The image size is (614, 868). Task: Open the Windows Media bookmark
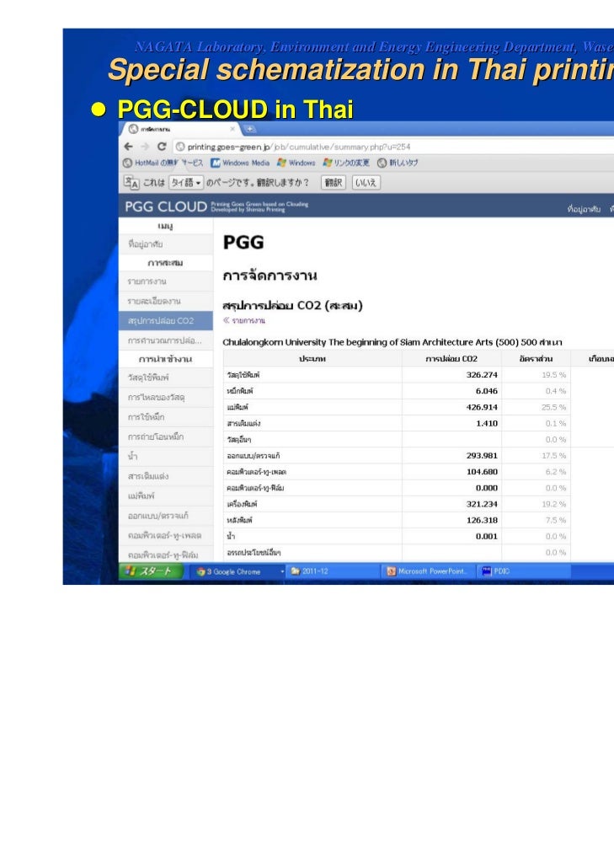coord(240,163)
